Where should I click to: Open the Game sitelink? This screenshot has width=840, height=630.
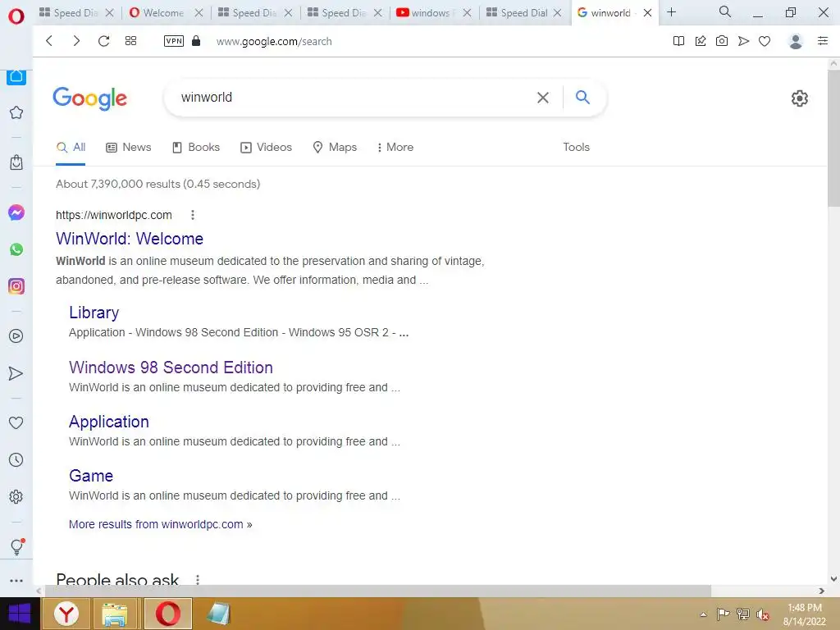(91, 476)
